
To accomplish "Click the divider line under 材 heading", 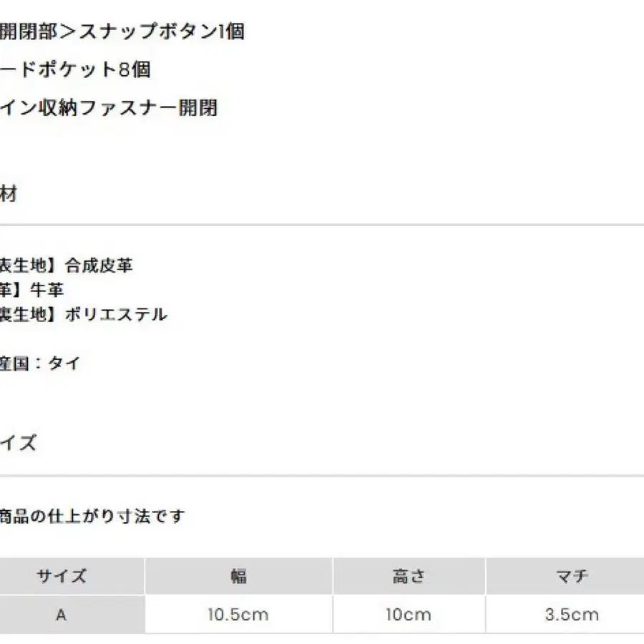I will pyautogui.click(x=322, y=225).
